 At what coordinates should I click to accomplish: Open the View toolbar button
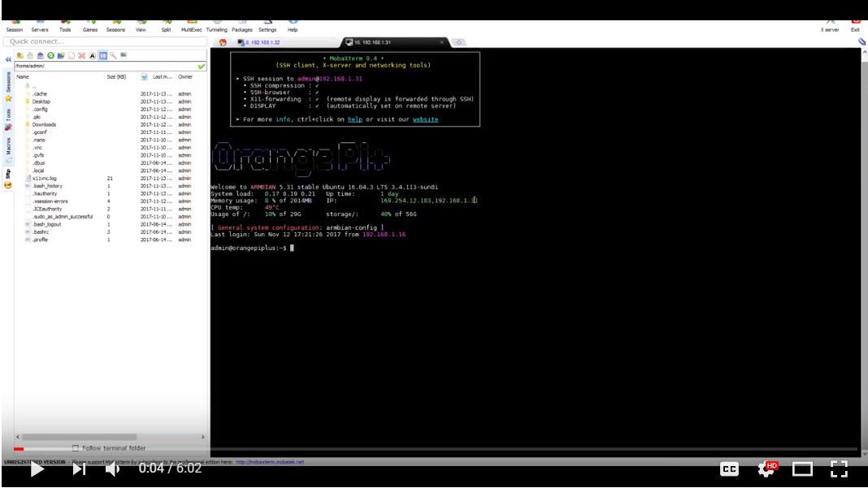pyautogui.click(x=141, y=27)
